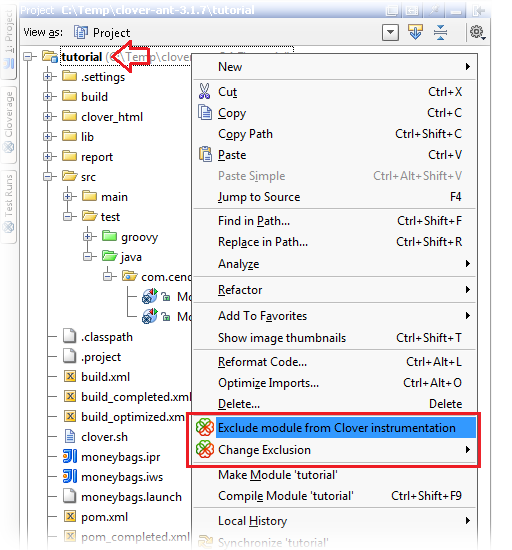The width and height of the screenshot is (512, 550).
Task: Click the groovy test folder icon
Action: coord(109,236)
